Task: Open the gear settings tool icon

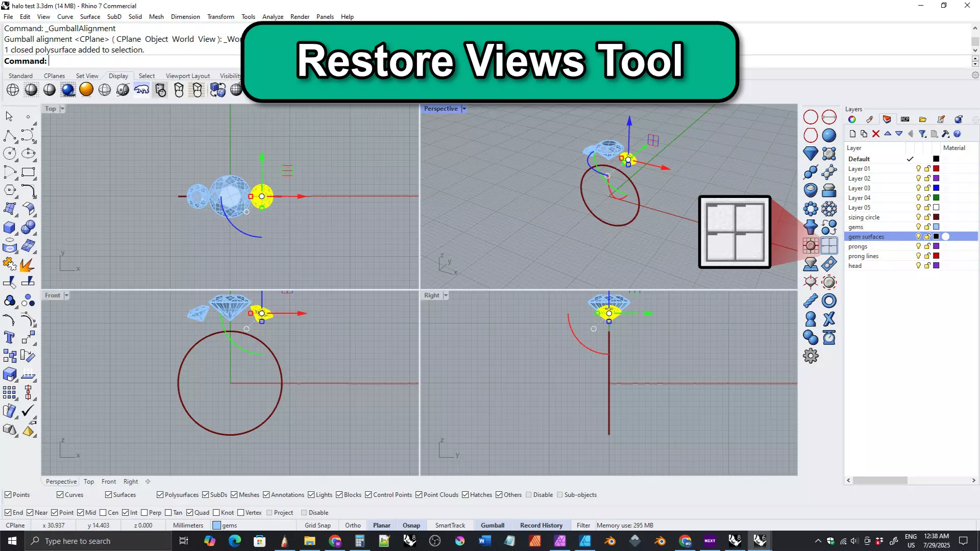Action: (x=810, y=356)
